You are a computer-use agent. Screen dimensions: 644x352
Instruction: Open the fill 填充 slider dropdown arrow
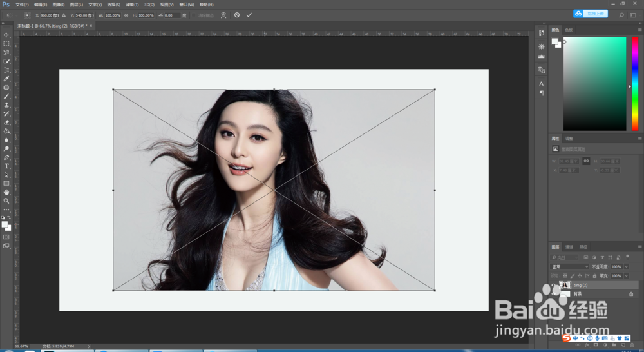click(x=627, y=276)
